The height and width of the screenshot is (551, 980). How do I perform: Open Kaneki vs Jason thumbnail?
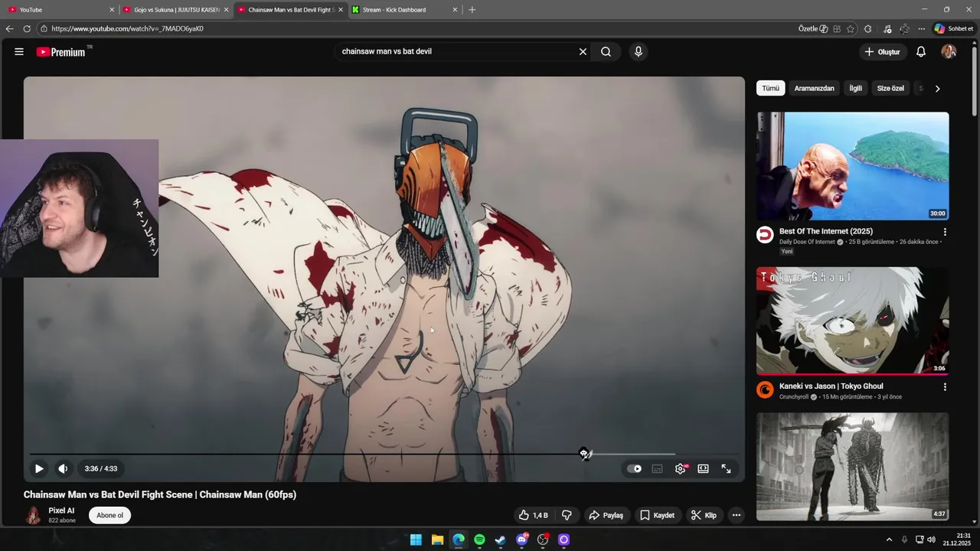(x=852, y=321)
